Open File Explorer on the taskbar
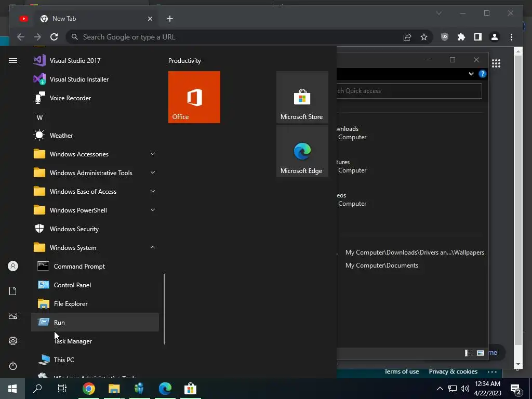The image size is (532, 399). point(114,389)
